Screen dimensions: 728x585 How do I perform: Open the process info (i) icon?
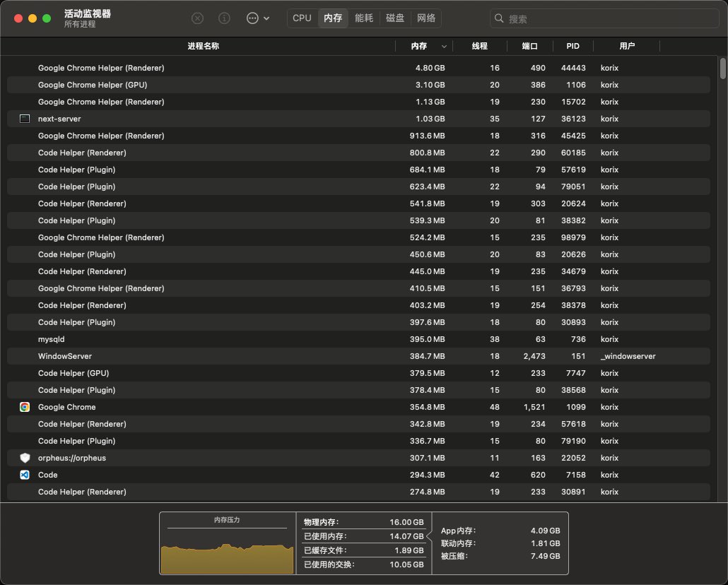pyautogui.click(x=224, y=18)
